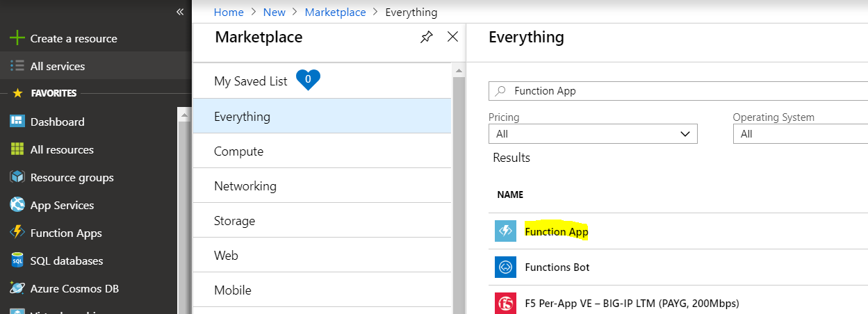
Task: Click the Function App result icon
Action: click(505, 231)
